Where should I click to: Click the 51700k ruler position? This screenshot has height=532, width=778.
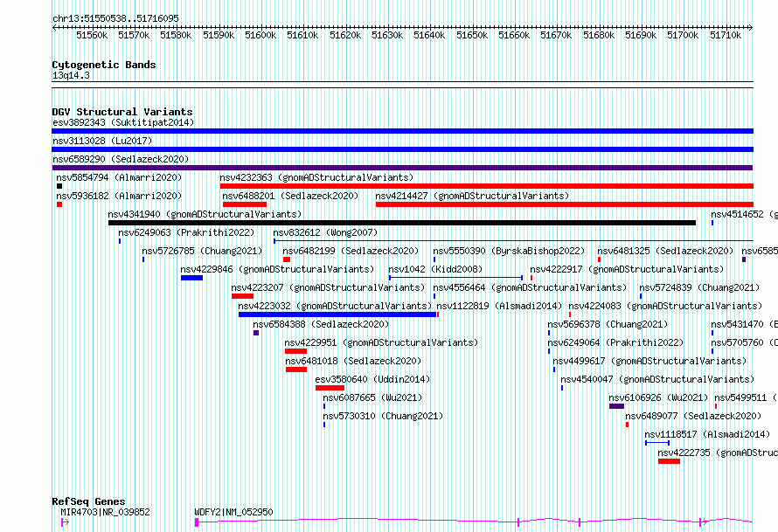coord(683,35)
